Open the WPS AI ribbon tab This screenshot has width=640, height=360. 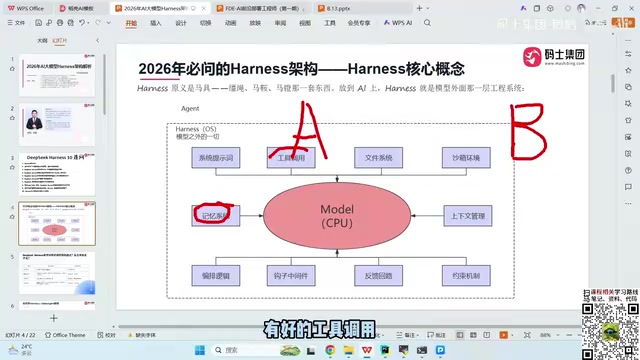click(x=398, y=23)
